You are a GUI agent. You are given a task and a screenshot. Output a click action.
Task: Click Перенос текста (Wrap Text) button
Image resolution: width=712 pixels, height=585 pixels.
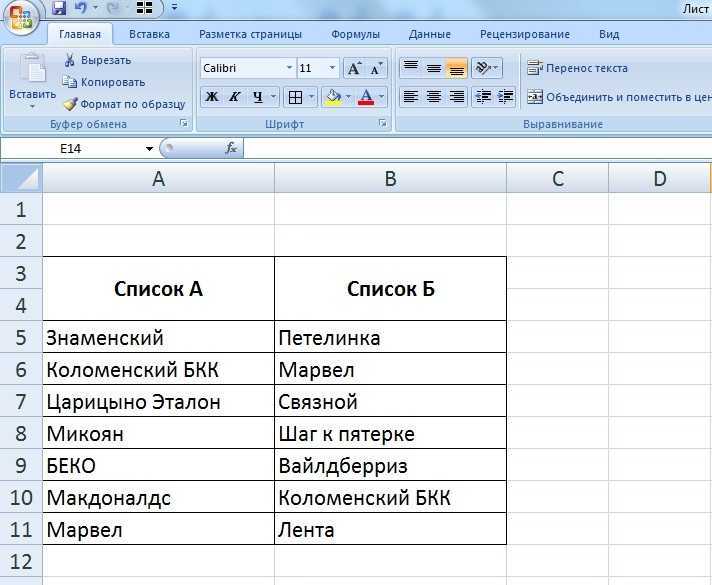(578, 68)
